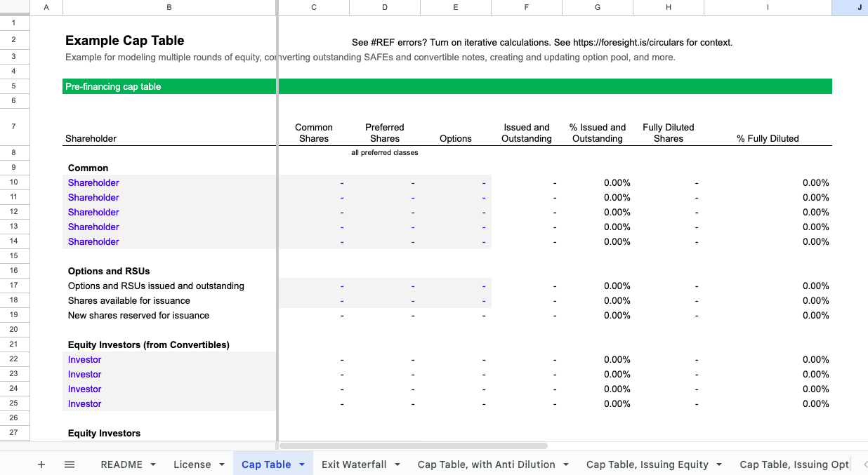Select column F header

point(527,7)
